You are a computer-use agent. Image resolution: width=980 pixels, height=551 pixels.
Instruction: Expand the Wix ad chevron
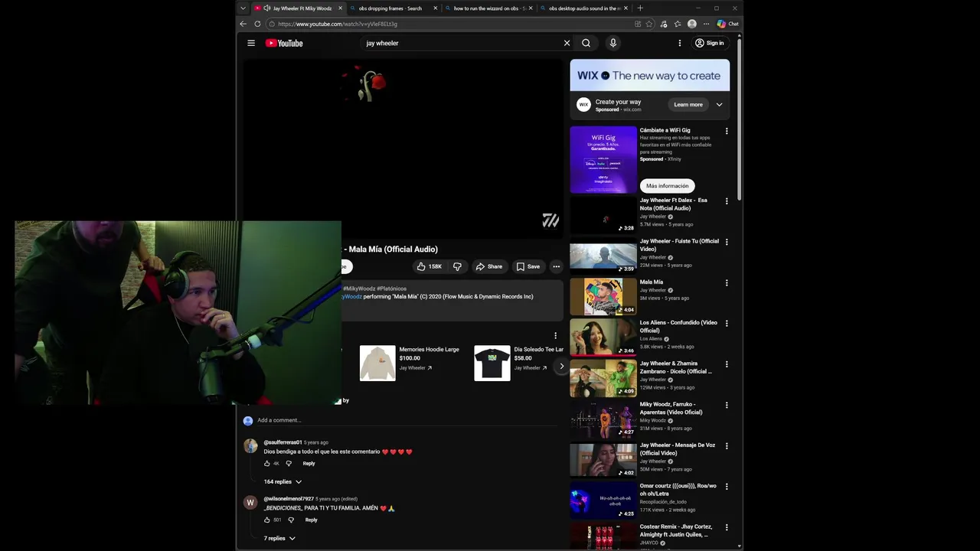click(719, 105)
